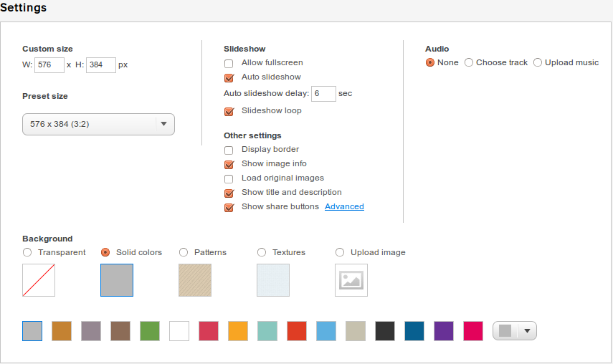The image size is (613, 364).
Task: Select Upload music radio button
Action: pos(538,62)
